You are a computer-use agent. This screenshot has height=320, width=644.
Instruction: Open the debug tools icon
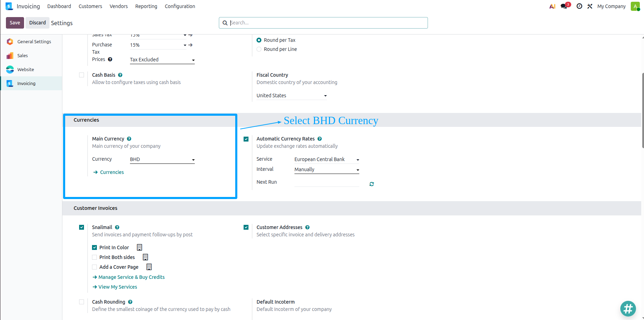590,6
